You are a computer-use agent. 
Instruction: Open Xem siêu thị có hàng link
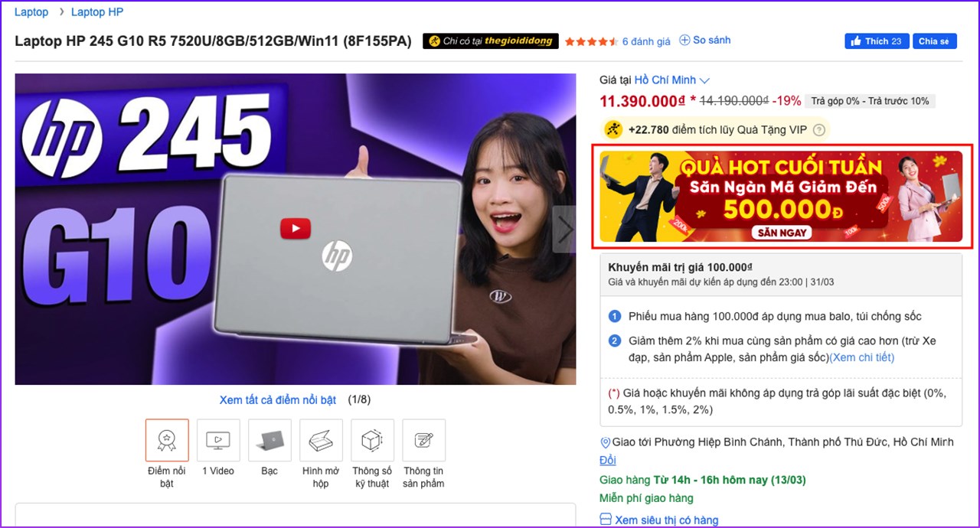(x=667, y=520)
